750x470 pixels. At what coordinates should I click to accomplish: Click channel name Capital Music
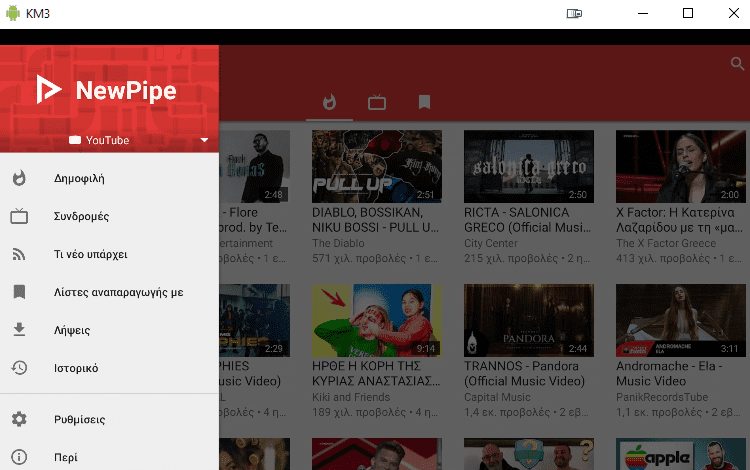pyautogui.click(x=497, y=397)
